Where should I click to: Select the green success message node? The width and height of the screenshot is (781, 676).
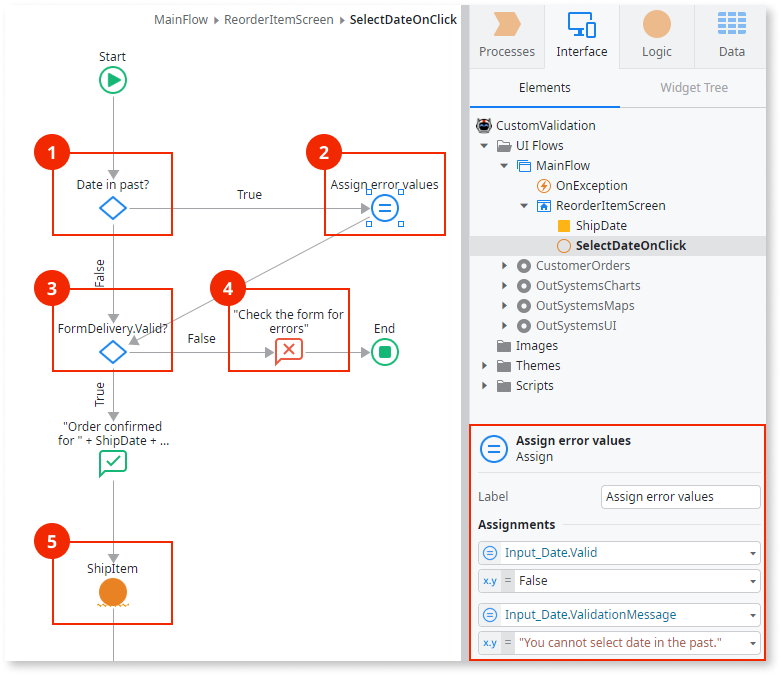(113, 462)
